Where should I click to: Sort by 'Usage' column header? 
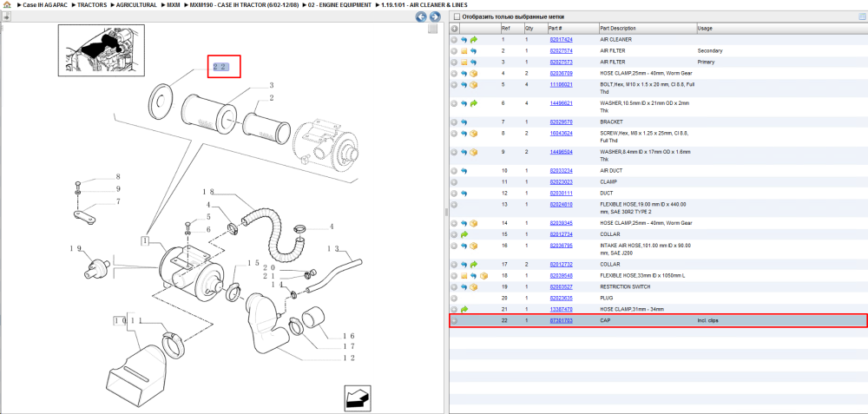tap(782, 29)
